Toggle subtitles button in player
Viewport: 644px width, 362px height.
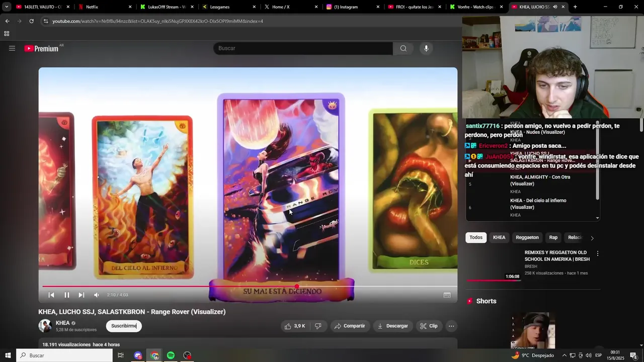coord(447,295)
